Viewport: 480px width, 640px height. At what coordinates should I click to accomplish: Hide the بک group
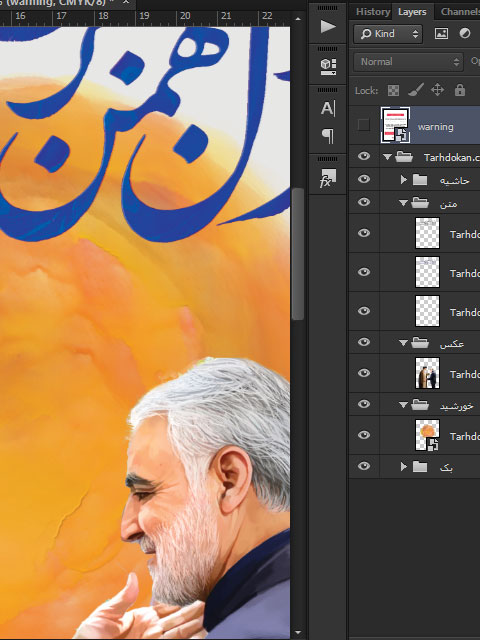(364, 466)
